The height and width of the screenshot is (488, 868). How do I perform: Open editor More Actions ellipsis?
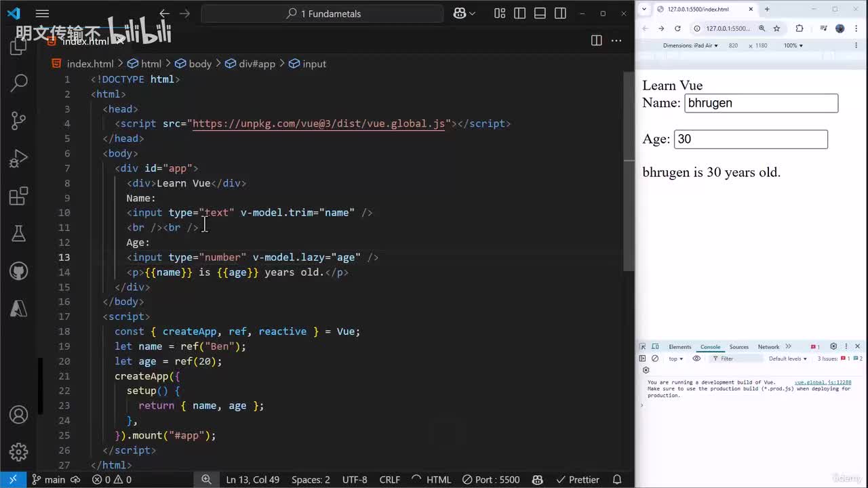click(x=616, y=41)
